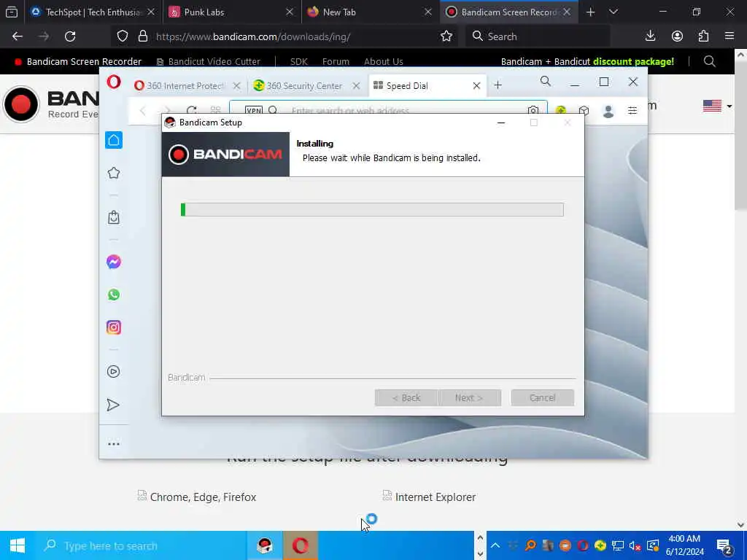
Task: Open Opera sidebar Player icon
Action: pyautogui.click(x=113, y=371)
